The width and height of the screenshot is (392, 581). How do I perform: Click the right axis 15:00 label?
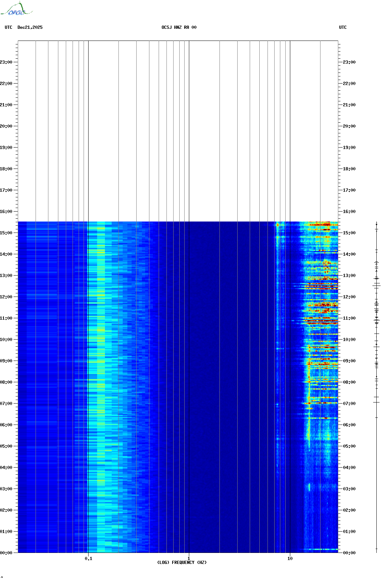tap(349, 233)
